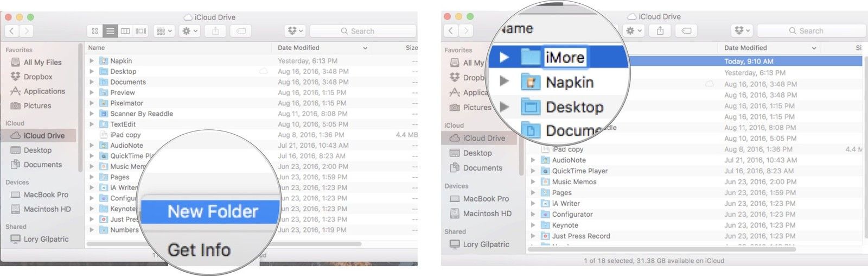Open Applications in the left window sidebar
Image resolution: width=868 pixels, height=276 pixels.
pyautogui.click(x=43, y=91)
